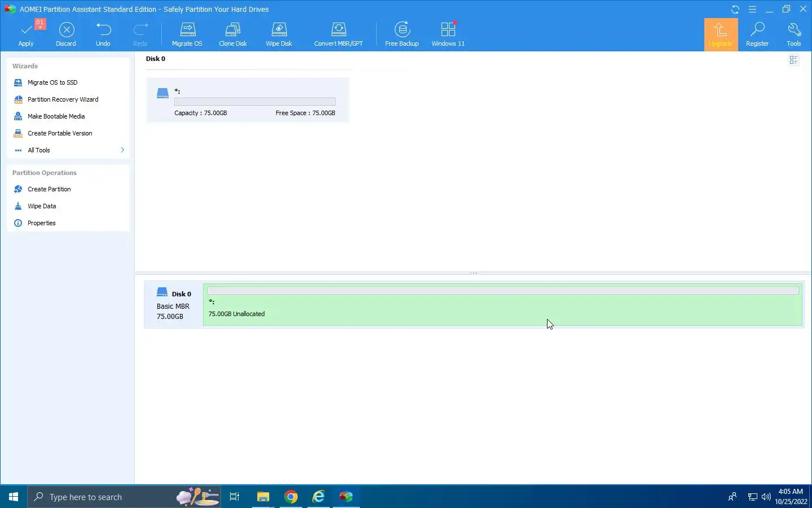Click the panel splitter handle dots
The height and width of the screenshot is (508, 812).
pos(474,273)
